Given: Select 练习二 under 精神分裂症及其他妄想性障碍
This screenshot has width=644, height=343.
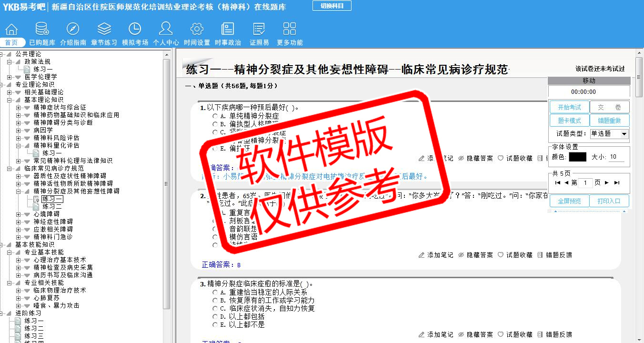Looking at the screenshot, I should [51, 206].
